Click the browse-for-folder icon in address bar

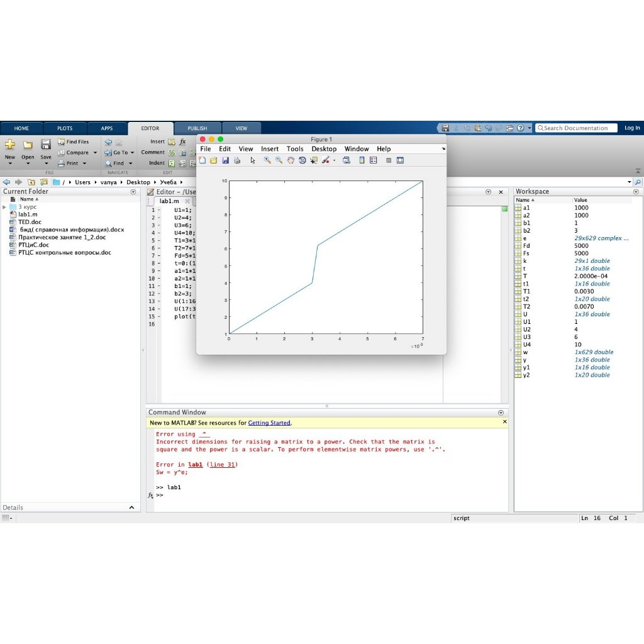pyautogui.click(x=44, y=182)
